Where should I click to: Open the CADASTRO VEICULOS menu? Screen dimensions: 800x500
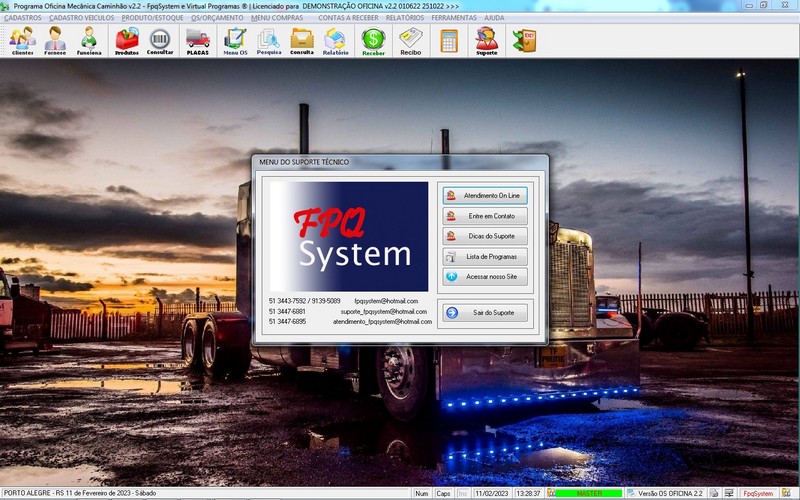tap(82, 17)
